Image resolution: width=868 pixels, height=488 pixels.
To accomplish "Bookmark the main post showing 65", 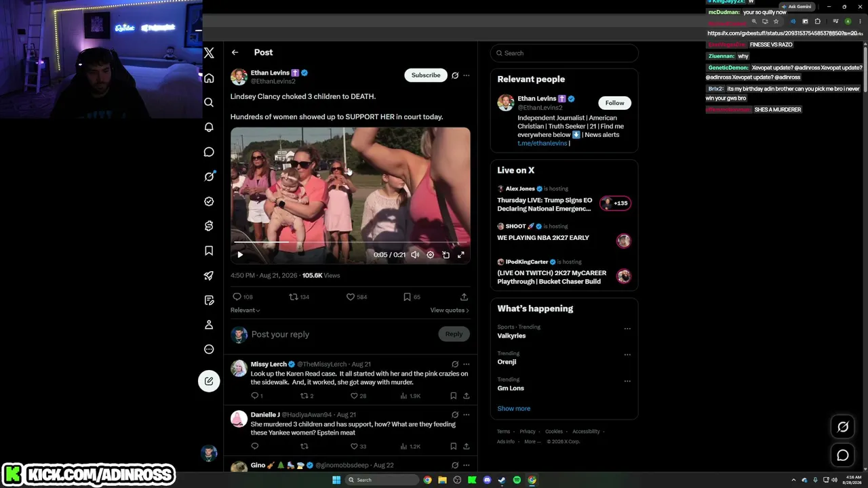I will [412, 297].
